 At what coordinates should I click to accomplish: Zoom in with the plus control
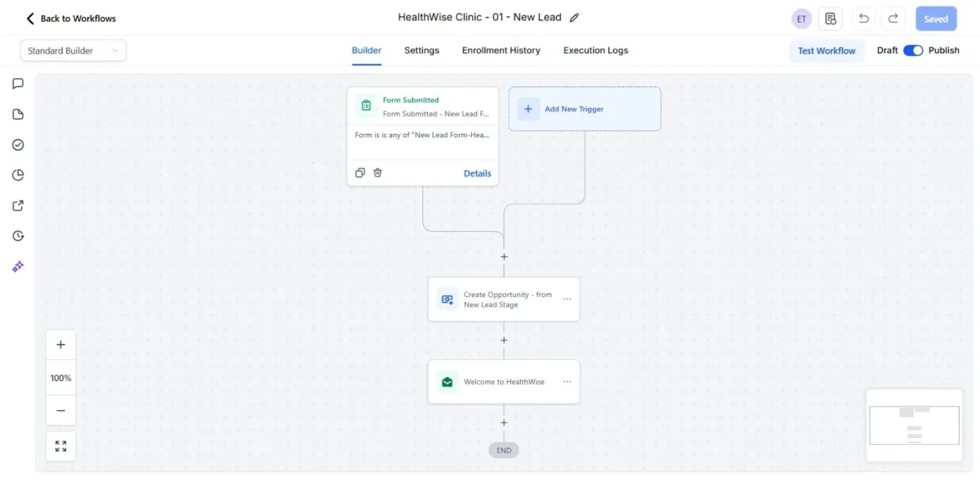tap(60, 345)
